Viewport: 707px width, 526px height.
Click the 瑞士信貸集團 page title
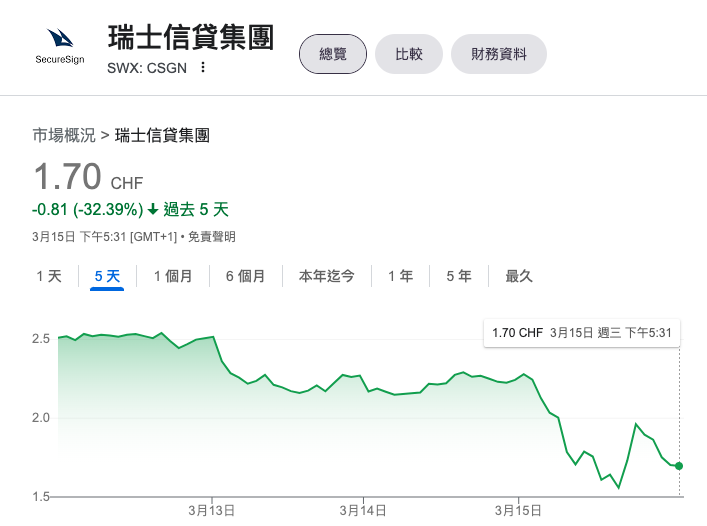191,37
